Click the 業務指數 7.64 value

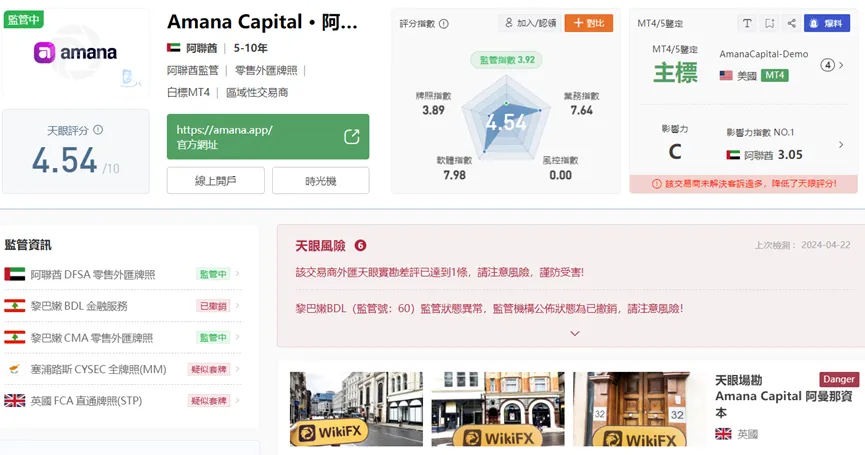pyautogui.click(x=581, y=110)
